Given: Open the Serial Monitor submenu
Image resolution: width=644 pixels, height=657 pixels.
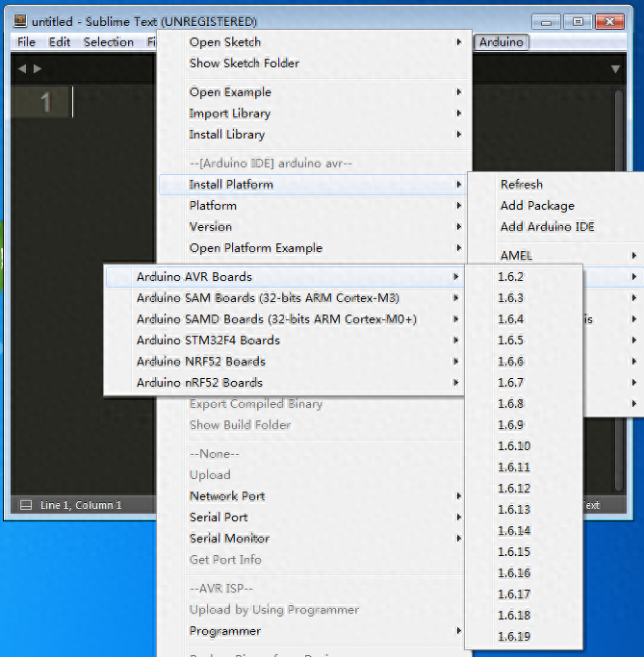Looking at the screenshot, I should point(312,538).
